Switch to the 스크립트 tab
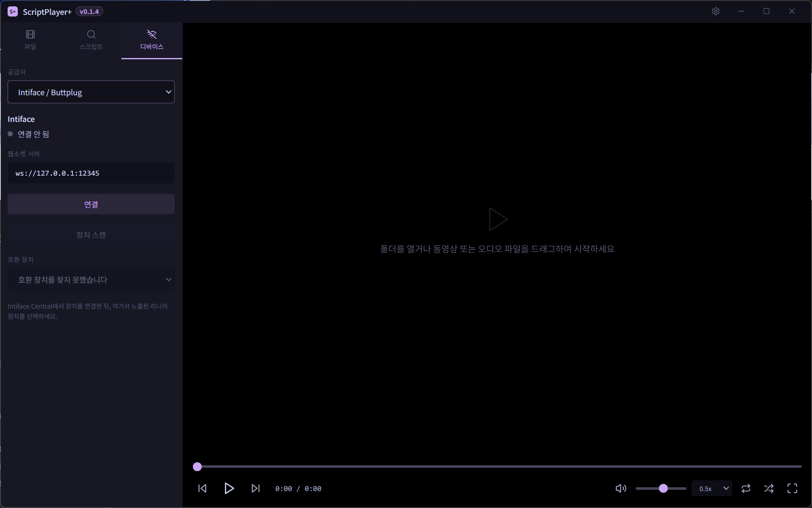 91,40
